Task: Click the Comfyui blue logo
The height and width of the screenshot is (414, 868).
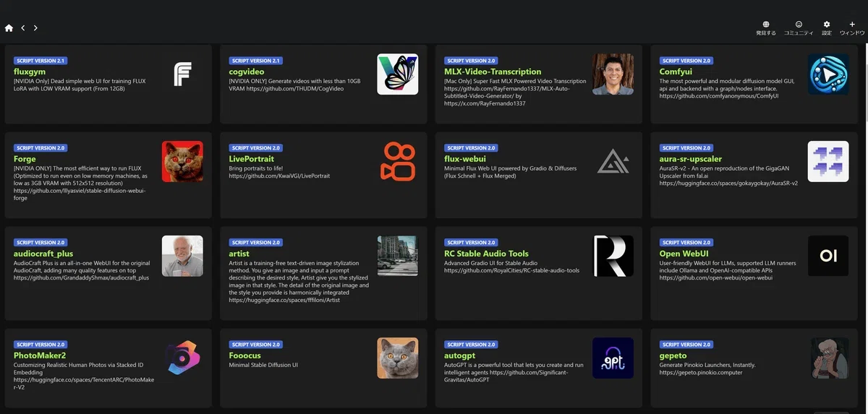Action: pyautogui.click(x=828, y=74)
